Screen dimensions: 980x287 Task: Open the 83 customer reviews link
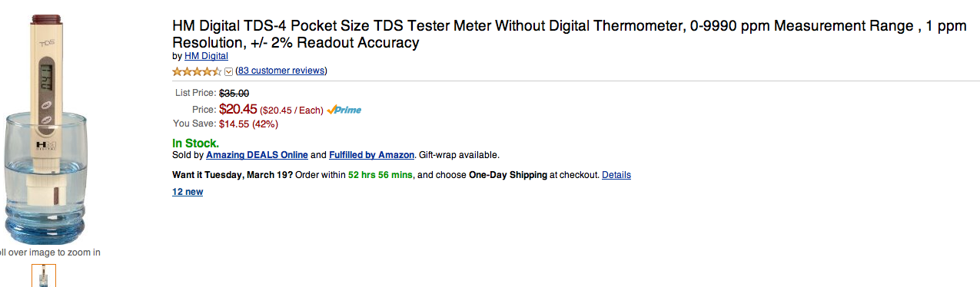coord(281,71)
